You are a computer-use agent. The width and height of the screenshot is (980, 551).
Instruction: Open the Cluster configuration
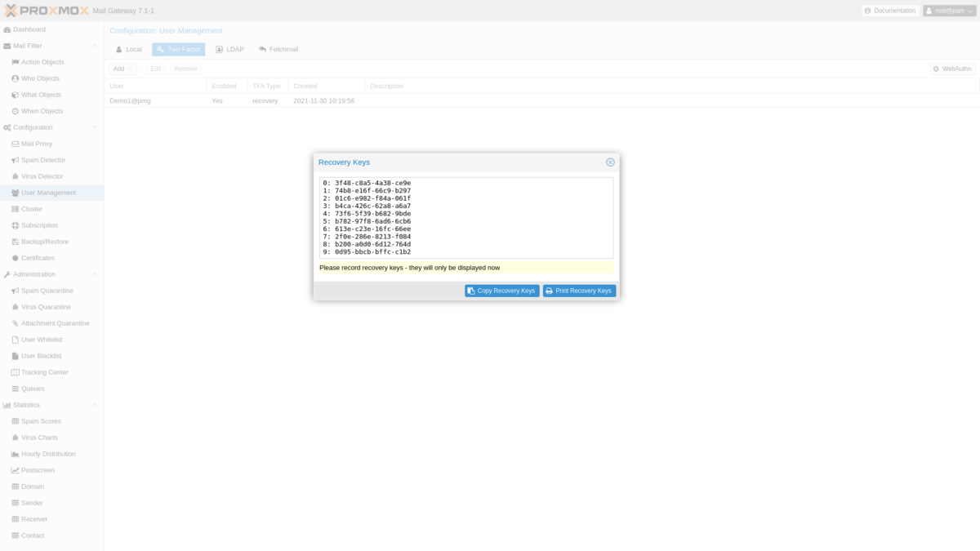(x=31, y=208)
